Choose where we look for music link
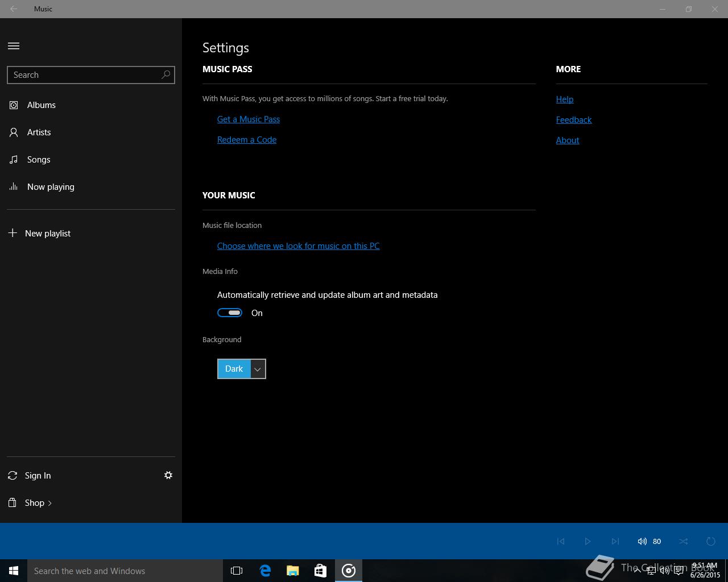Viewport: 728px width, 582px height. [x=298, y=246]
